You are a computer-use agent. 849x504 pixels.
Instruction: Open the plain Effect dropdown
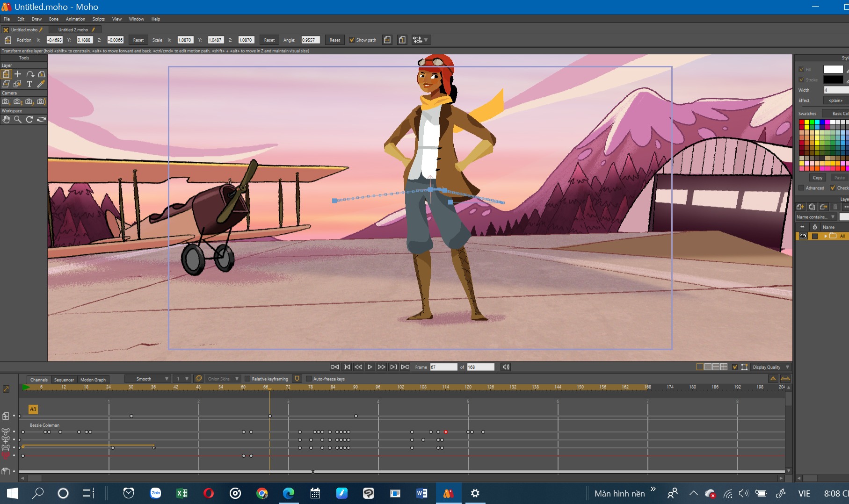pos(836,101)
